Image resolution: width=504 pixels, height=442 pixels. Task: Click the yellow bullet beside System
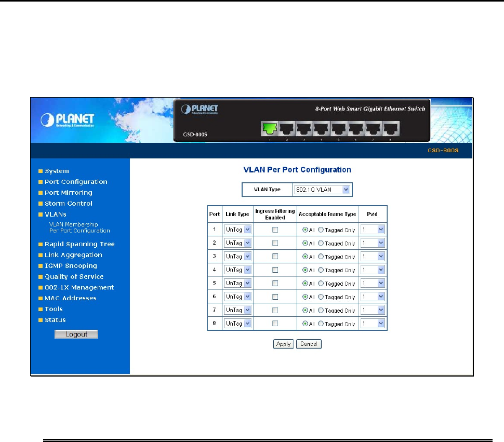(x=41, y=171)
